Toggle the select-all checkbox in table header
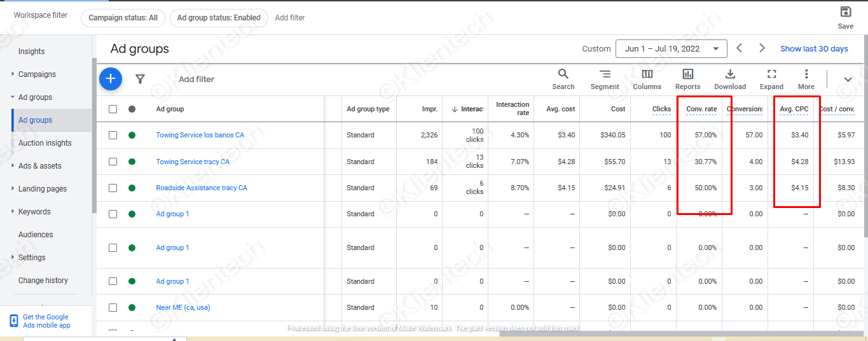The width and height of the screenshot is (868, 341). tap(113, 109)
